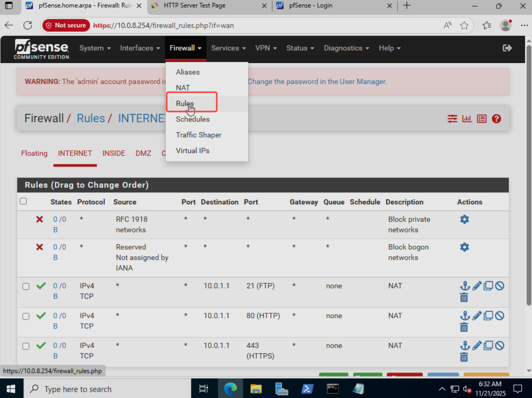Expand the System menu
The height and width of the screenshot is (398, 532).
[x=95, y=48]
